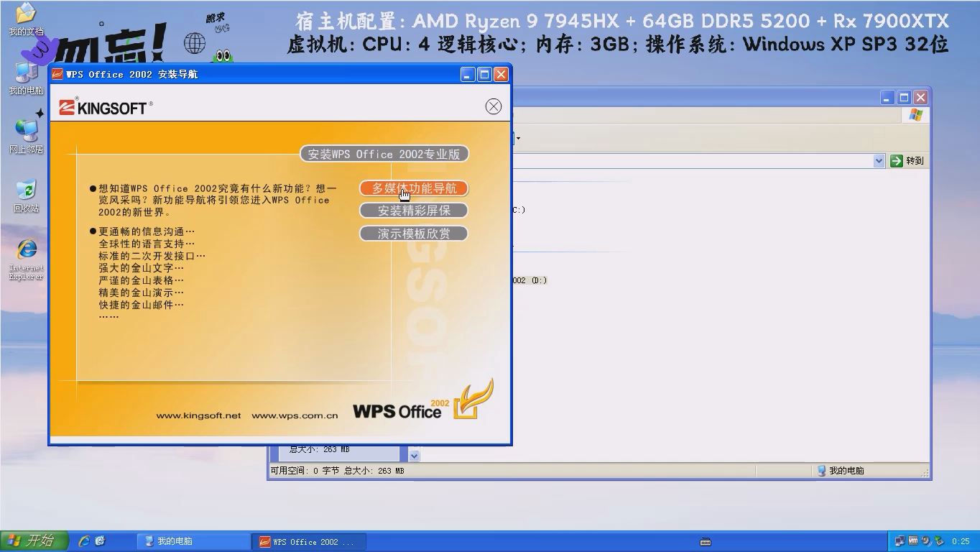Select the 回收站 recycle bin icon
980x552 pixels.
(x=26, y=196)
